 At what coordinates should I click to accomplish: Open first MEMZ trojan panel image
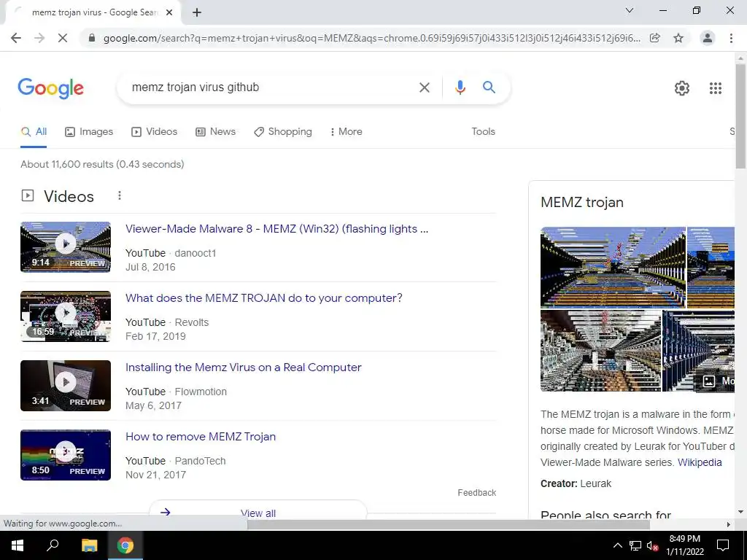[613, 268]
